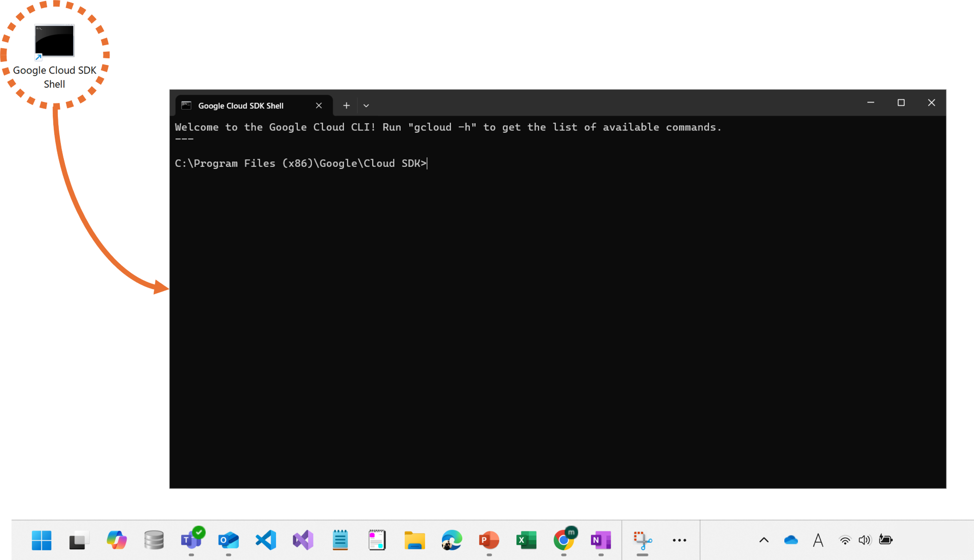This screenshot has height=560, width=974.
Task: Open Wi-Fi network tray icon
Action: pos(845,540)
